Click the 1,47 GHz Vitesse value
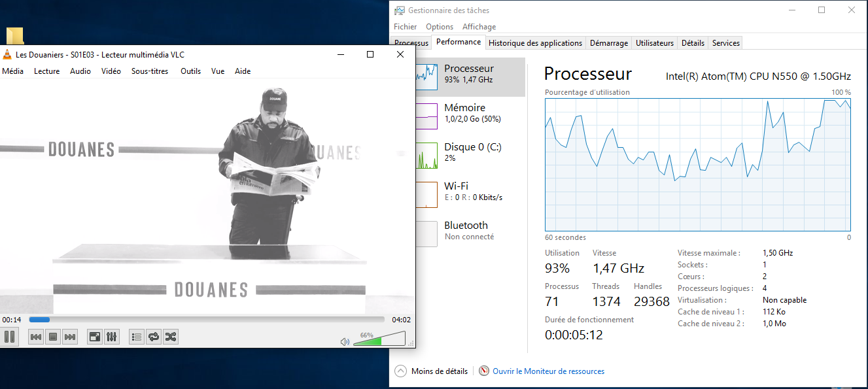 [x=618, y=268]
